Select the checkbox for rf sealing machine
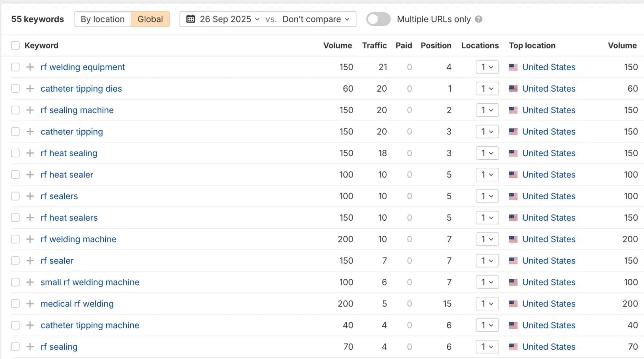Viewport: 644px width, 359px height. click(15, 110)
